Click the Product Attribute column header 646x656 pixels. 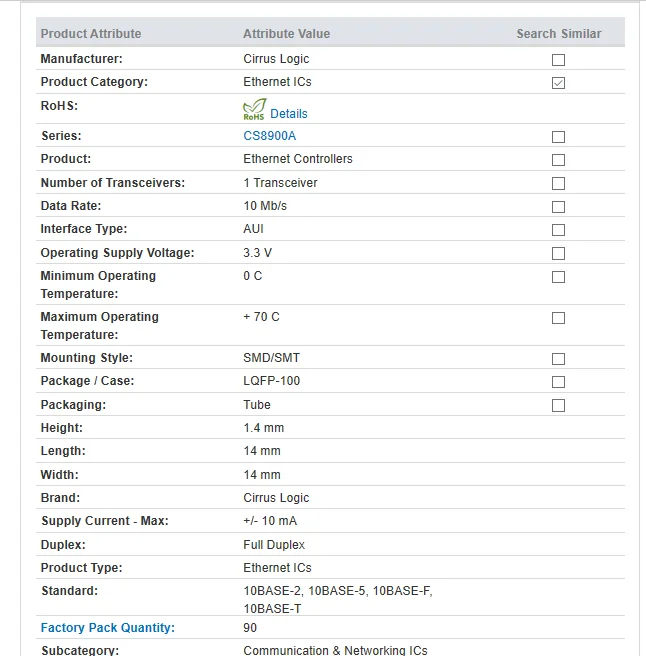[x=91, y=33]
